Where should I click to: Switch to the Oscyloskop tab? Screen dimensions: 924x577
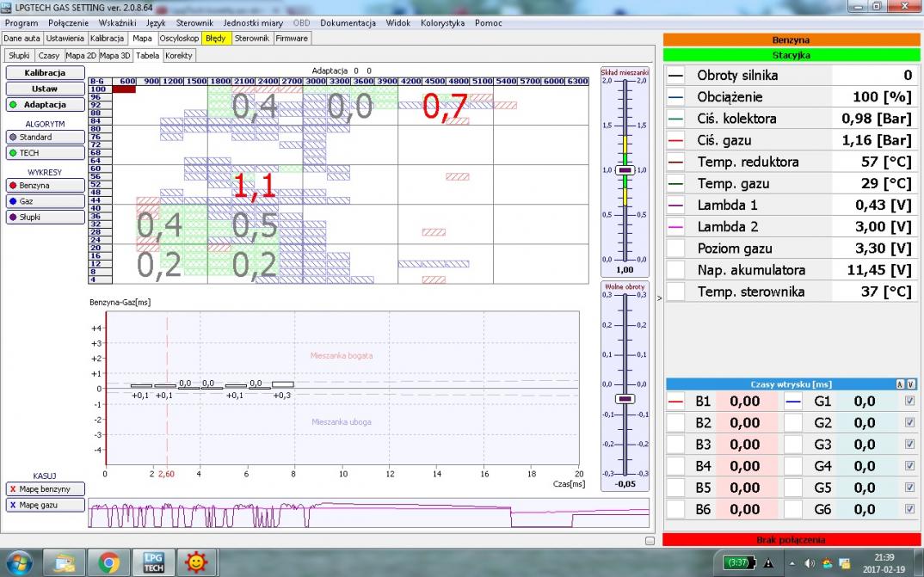[179, 39]
